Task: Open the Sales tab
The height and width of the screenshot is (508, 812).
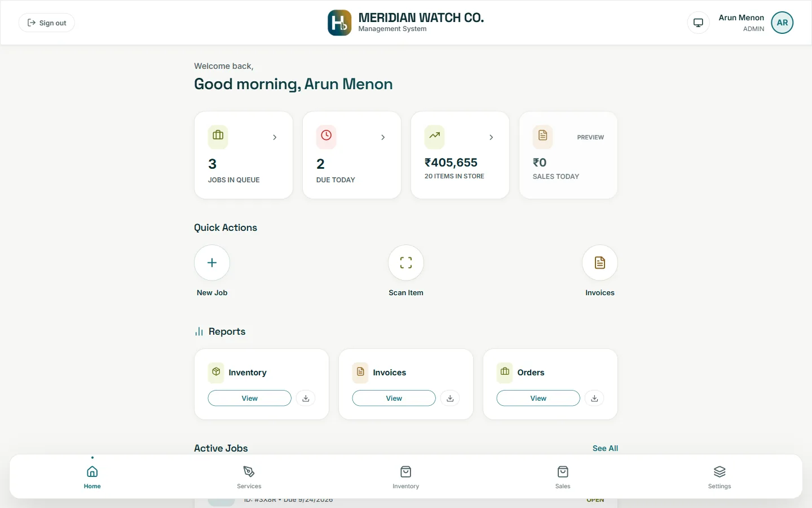Action: [x=563, y=477]
